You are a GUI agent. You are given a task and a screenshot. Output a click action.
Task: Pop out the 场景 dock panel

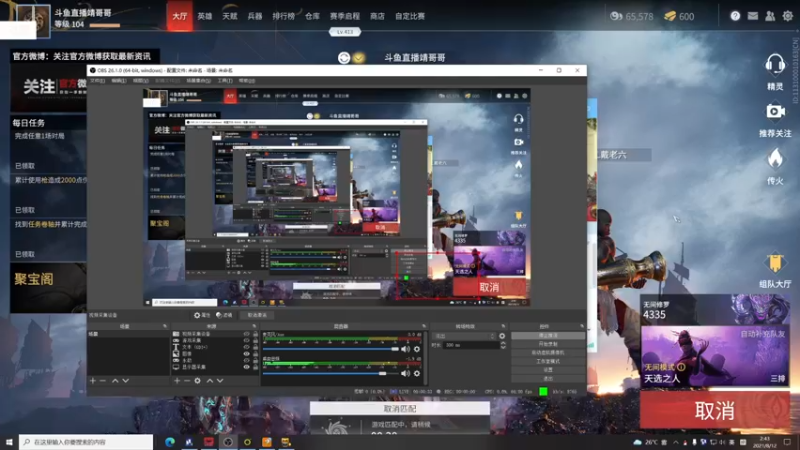tap(165, 326)
